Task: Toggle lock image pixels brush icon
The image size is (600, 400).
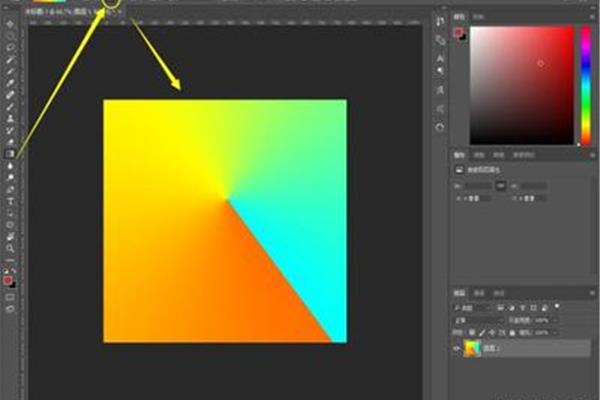Action: 482,333
